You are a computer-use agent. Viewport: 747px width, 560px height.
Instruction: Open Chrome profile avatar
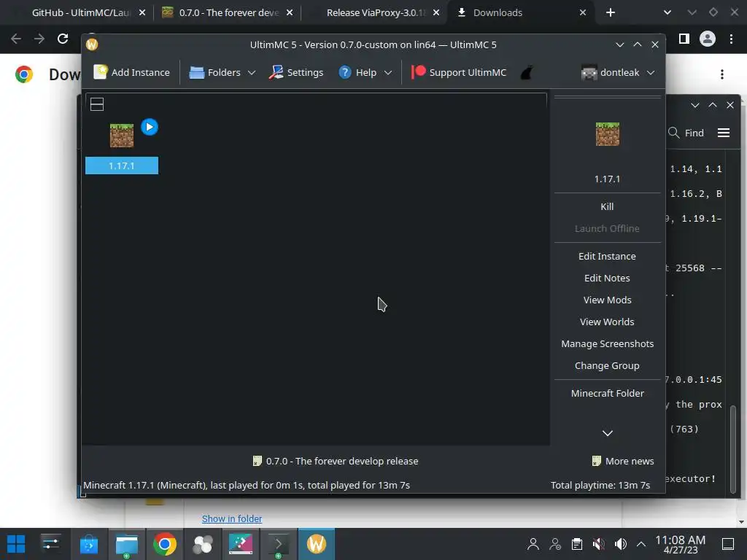click(x=708, y=39)
